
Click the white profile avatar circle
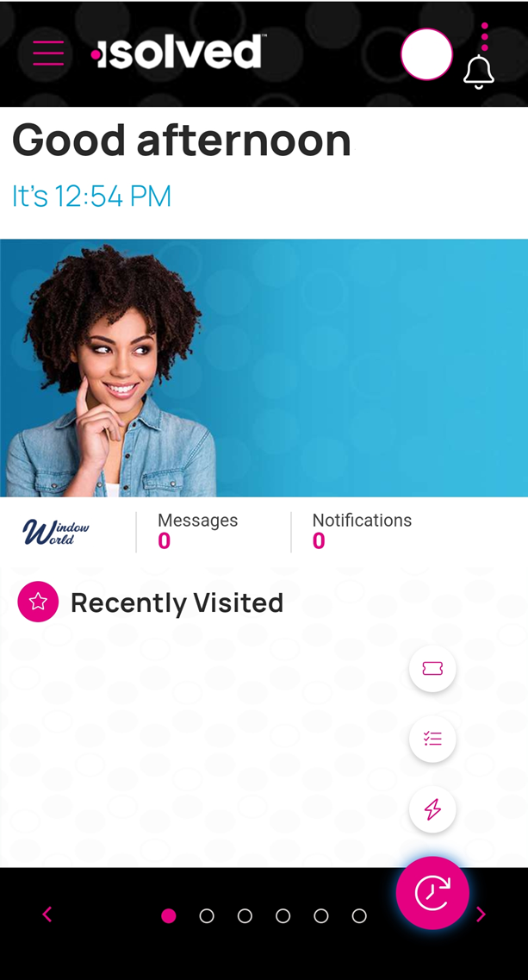[426, 53]
